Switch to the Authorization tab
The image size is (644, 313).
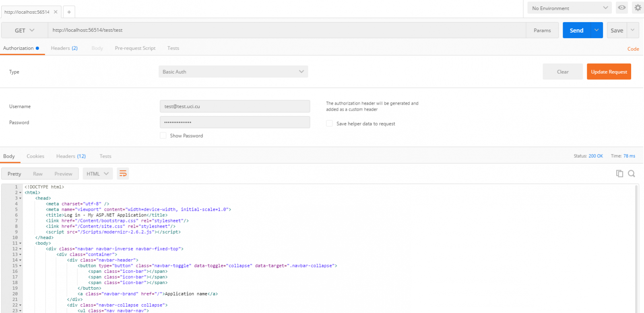(21, 48)
